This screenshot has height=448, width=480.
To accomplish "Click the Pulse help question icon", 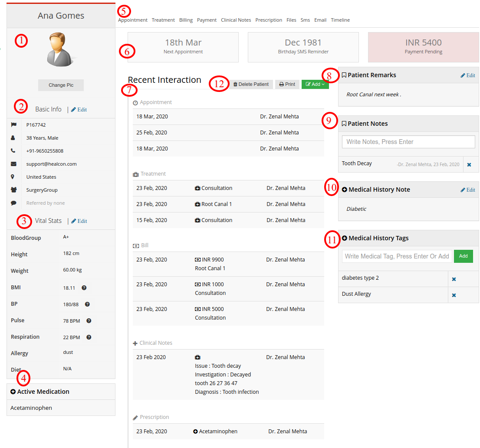I will 89,321.
